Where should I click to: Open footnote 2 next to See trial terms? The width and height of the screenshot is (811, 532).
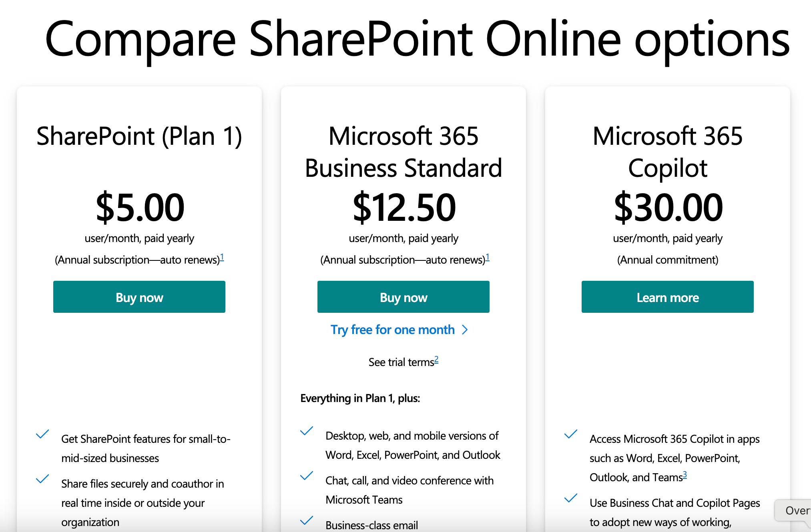[436, 360]
